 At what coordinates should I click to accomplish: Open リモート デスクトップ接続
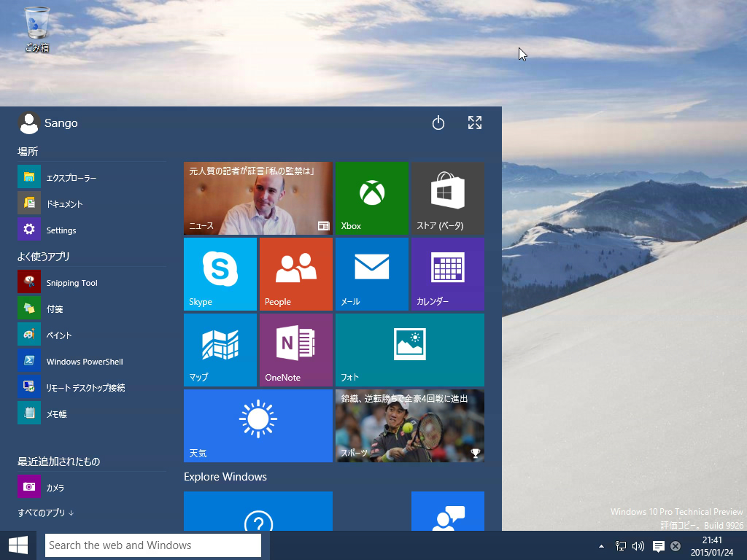(x=91, y=387)
